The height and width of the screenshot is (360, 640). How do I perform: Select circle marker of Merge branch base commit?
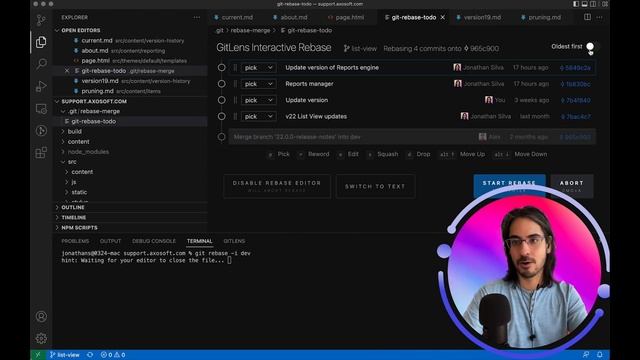pyautogui.click(x=222, y=137)
